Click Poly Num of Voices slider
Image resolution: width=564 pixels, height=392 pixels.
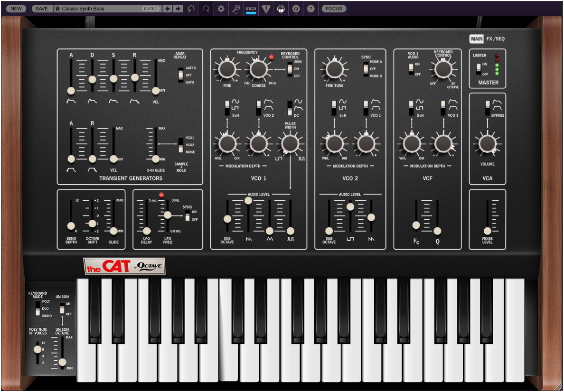coord(38,349)
